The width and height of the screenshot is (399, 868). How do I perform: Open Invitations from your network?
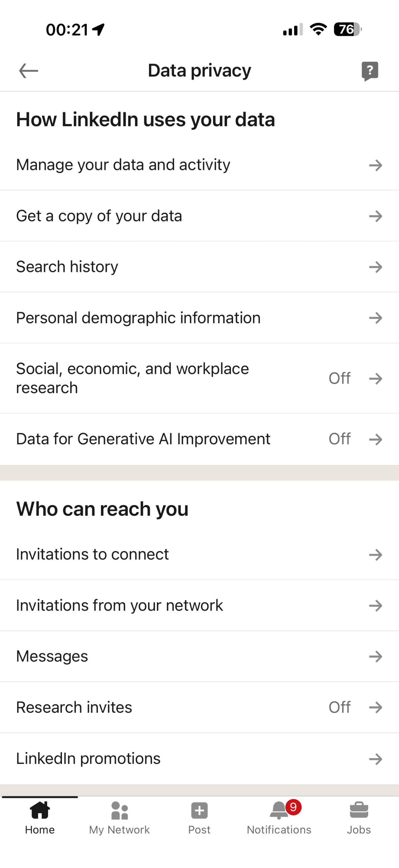pos(119,605)
